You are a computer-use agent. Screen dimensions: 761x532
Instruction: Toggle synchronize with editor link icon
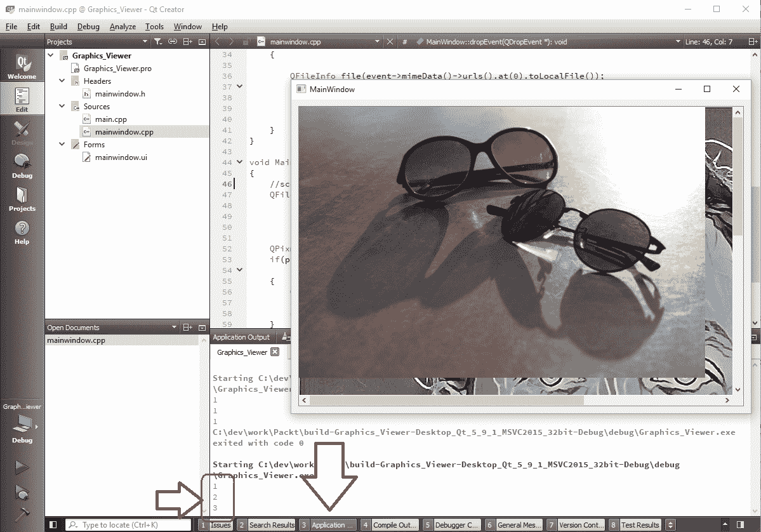click(x=173, y=42)
